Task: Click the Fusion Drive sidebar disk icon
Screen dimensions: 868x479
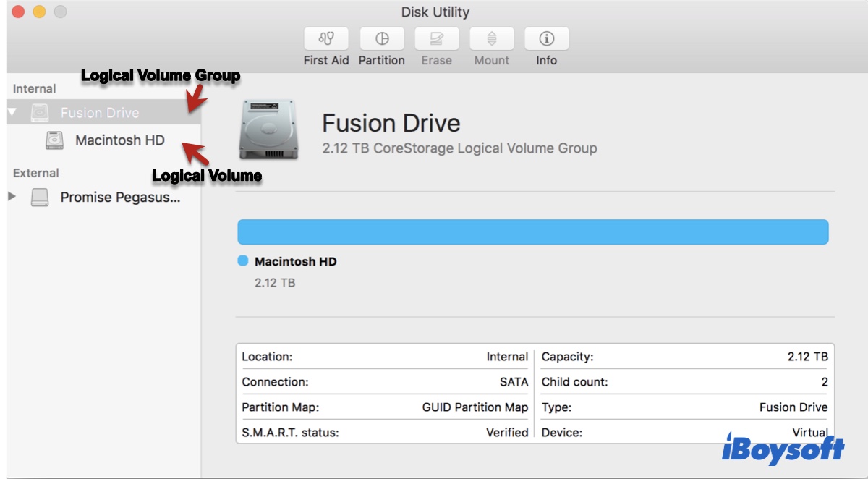Action: point(41,113)
